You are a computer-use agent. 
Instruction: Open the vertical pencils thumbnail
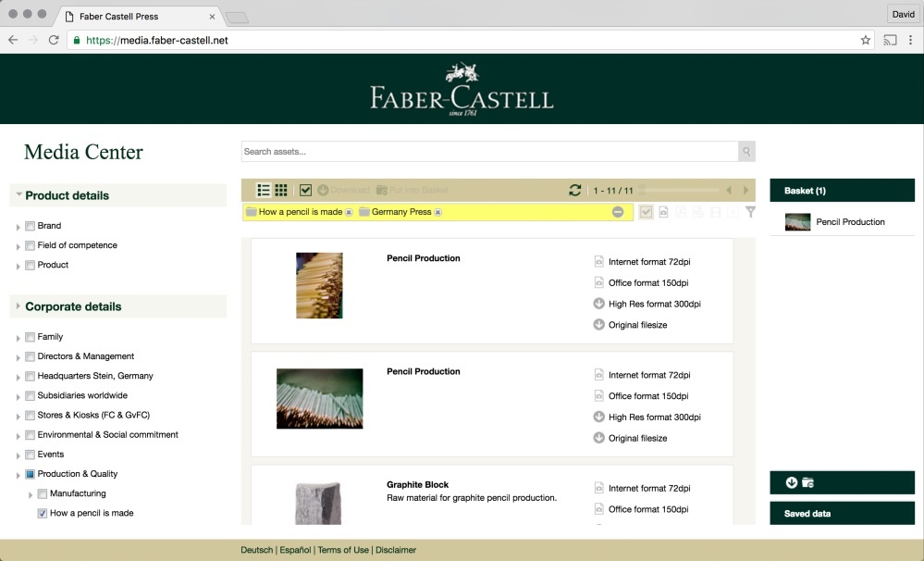pos(319,285)
